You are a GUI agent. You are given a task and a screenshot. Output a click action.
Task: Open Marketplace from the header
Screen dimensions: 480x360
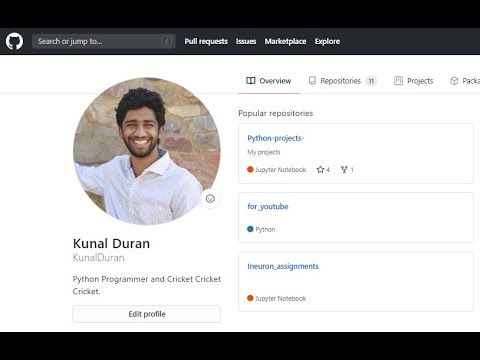point(285,41)
